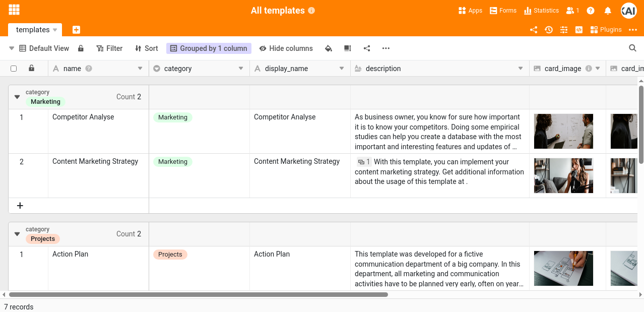Click the info icon beside All templates
644x312 pixels.
(311, 11)
